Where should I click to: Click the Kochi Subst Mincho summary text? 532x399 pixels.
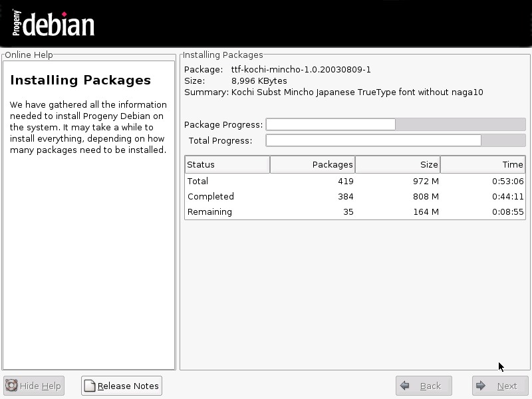[357, 92]
